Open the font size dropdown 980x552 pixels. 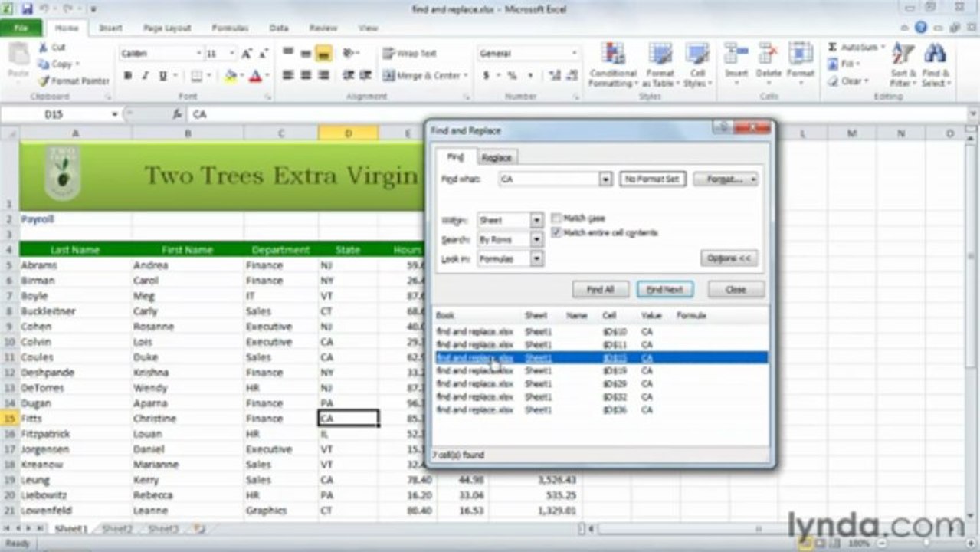(x=231, y=54)
